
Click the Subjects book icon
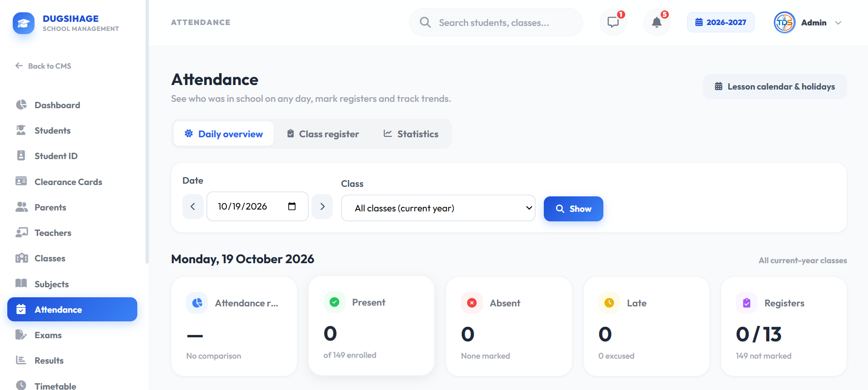[21, 283]
